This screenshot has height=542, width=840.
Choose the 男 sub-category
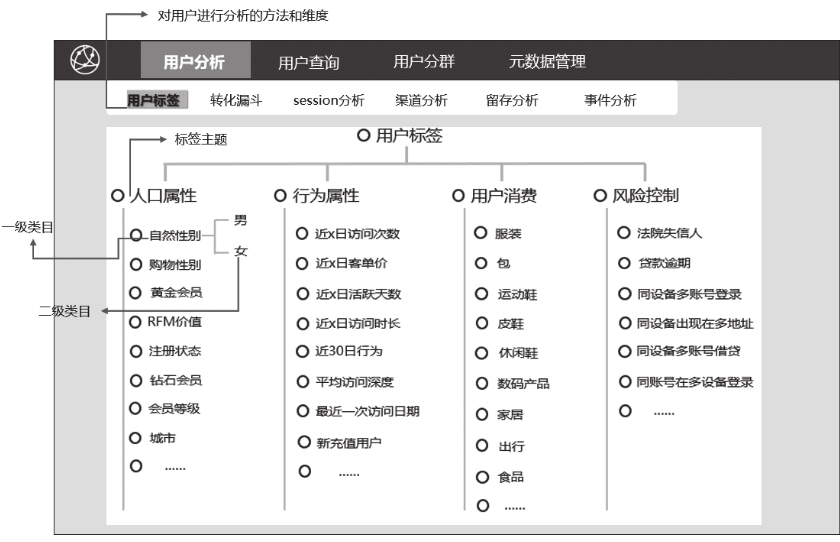tap(241, 220)
